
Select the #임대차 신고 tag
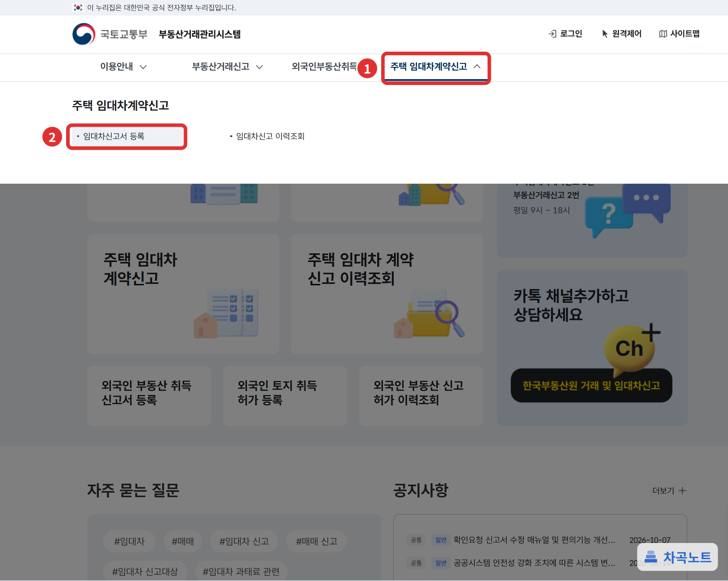(244, 541)
